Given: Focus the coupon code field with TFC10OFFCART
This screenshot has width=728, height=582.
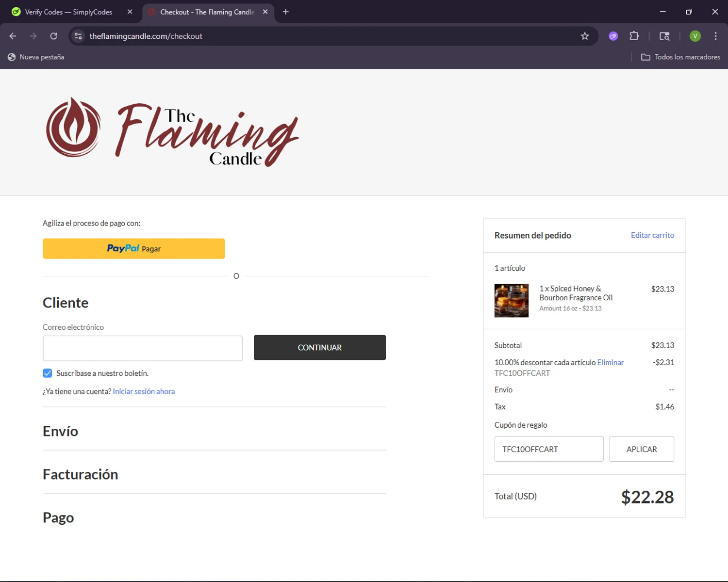Looking at the screenshot, I should [548, 449].
